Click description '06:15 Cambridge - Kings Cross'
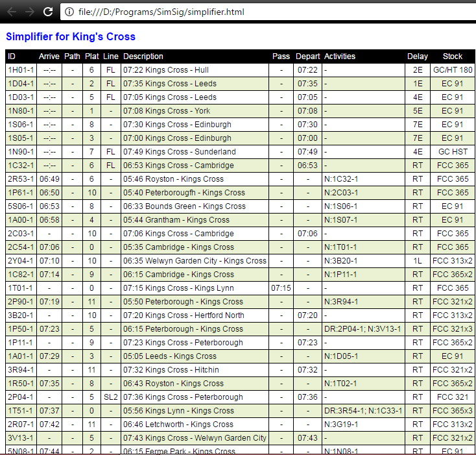 178,275
